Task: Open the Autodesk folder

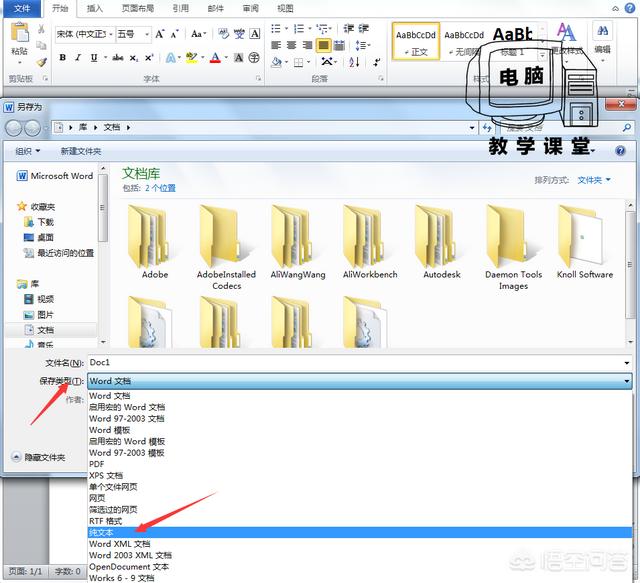Action: click(x=442, y=242)
